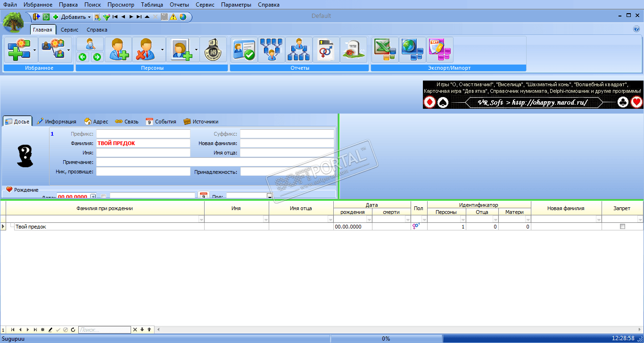Click the Фамилия input field
This screenshot has width=644, height=343.
tap(143, 143)
